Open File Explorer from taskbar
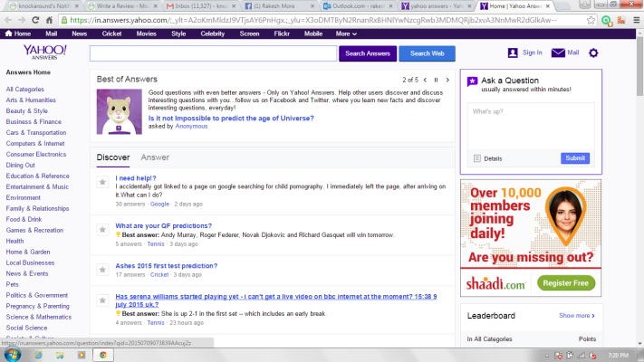This screenshot has width=644, height=362. [60, 355]
